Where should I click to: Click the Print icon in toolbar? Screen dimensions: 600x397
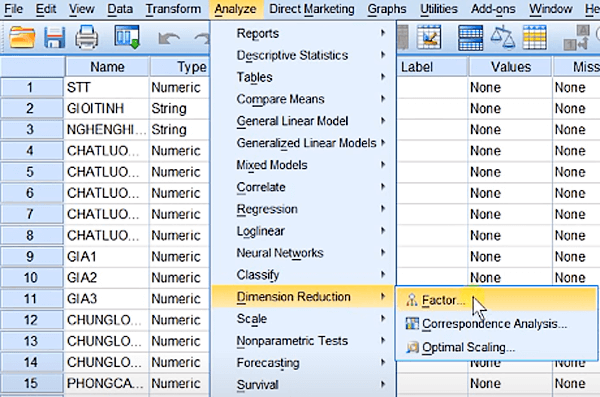point(86,37)
